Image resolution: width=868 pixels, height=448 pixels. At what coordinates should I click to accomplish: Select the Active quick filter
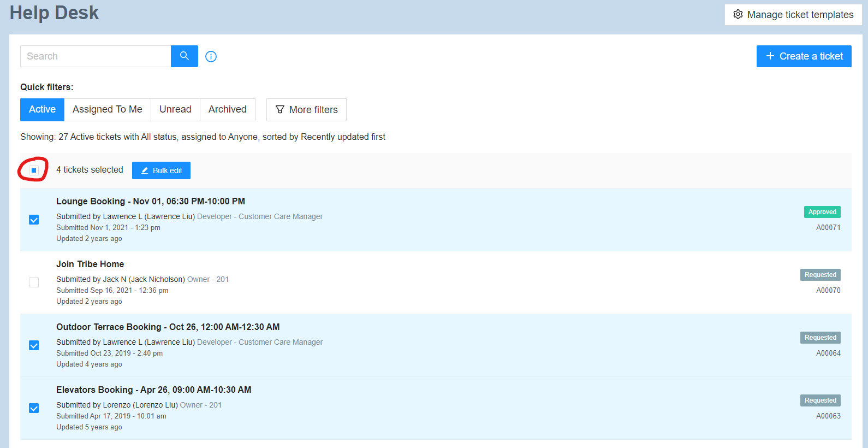(42, 109)
